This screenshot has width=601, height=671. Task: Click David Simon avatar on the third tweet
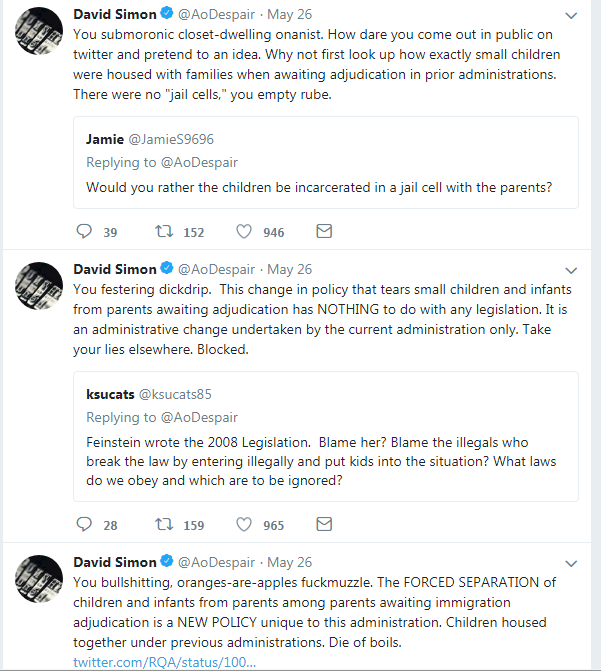click(39, 579)
